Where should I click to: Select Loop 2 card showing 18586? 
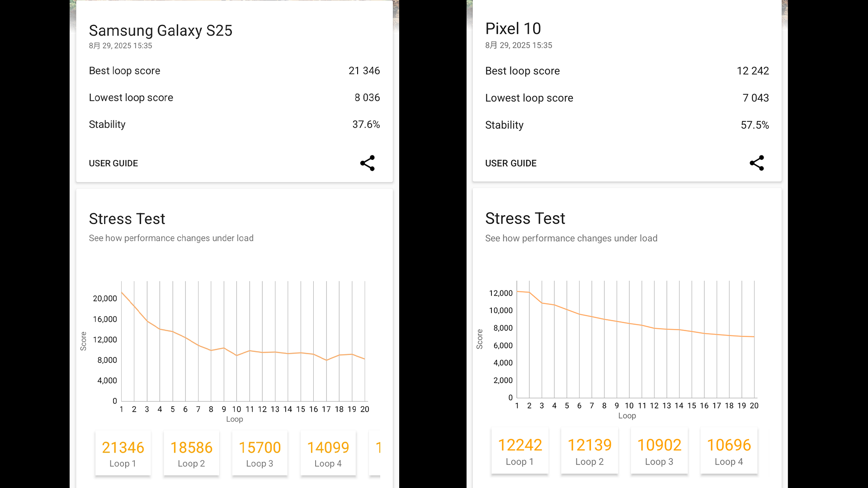(x=191, y=453)
